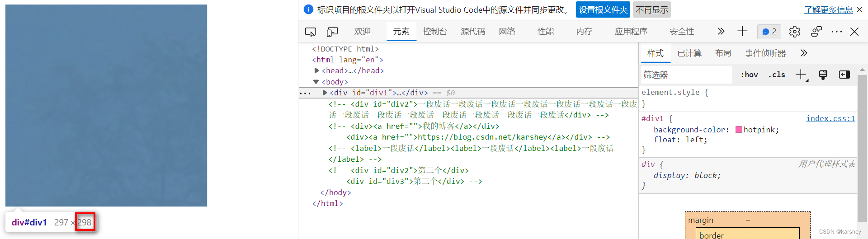
Task: Open the feedback/people icon
Action: coord(816,32)
